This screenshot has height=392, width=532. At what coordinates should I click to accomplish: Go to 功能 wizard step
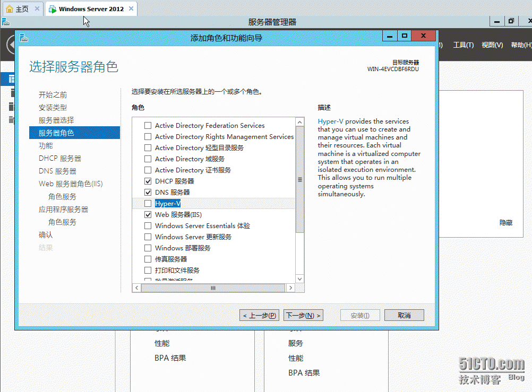click(x=46, y=146)
